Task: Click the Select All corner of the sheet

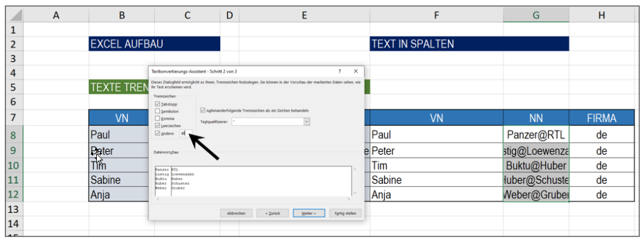Action: click(x=15, y=15)
